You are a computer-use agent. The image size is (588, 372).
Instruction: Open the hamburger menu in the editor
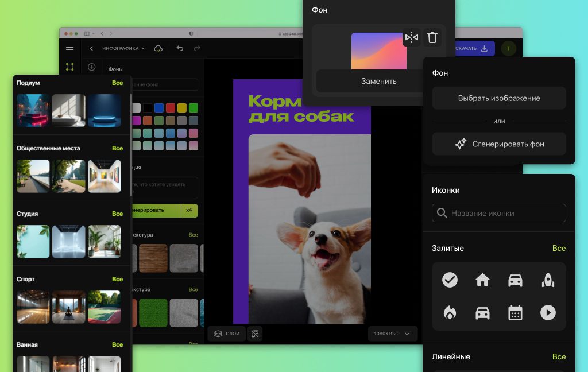69,48
